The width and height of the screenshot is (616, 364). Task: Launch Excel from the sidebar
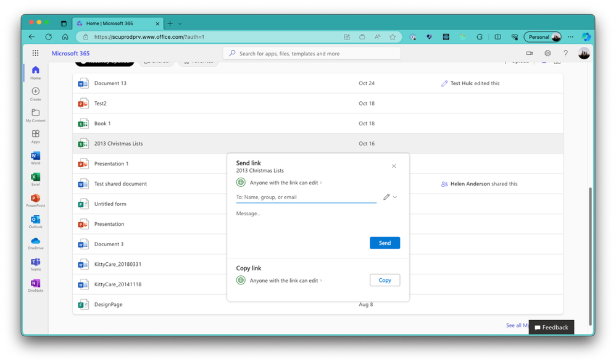coord(35,179)
